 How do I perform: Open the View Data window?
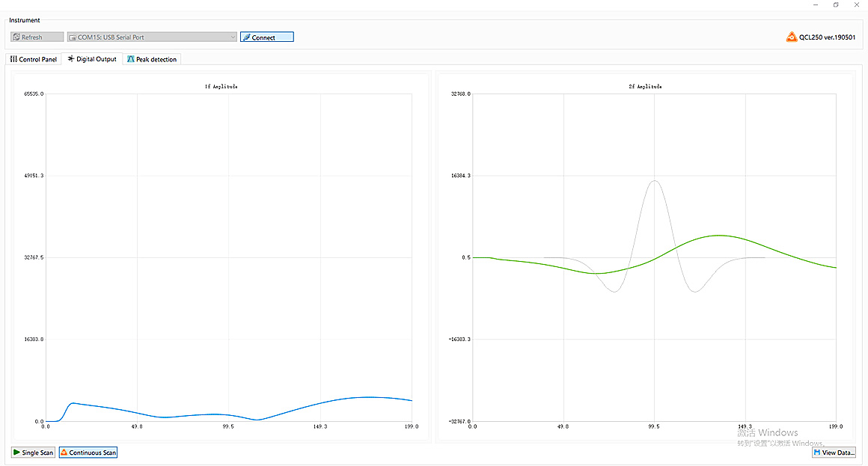(834, 453)
